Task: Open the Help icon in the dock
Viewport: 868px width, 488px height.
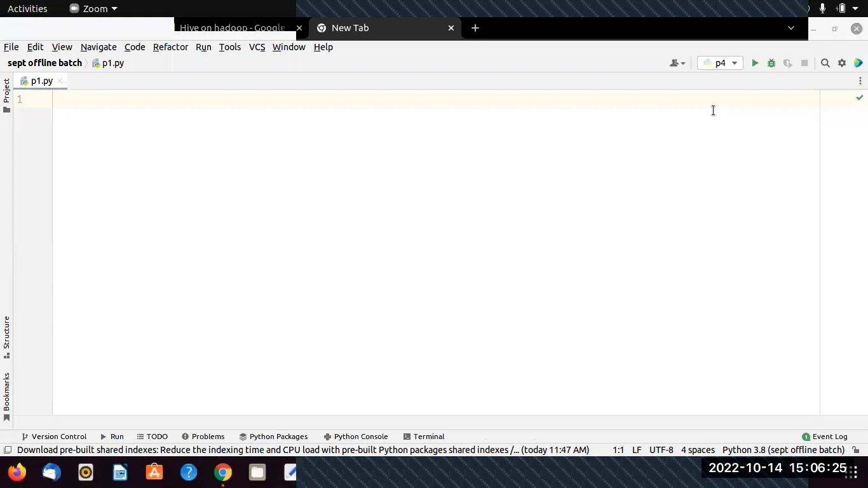Action: (x=189, y=472)
